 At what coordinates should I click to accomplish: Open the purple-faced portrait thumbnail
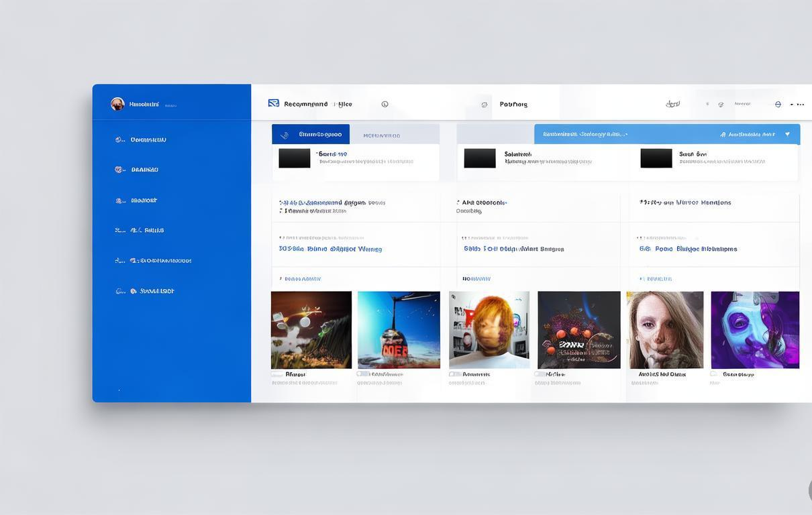(x=755, y=330)
